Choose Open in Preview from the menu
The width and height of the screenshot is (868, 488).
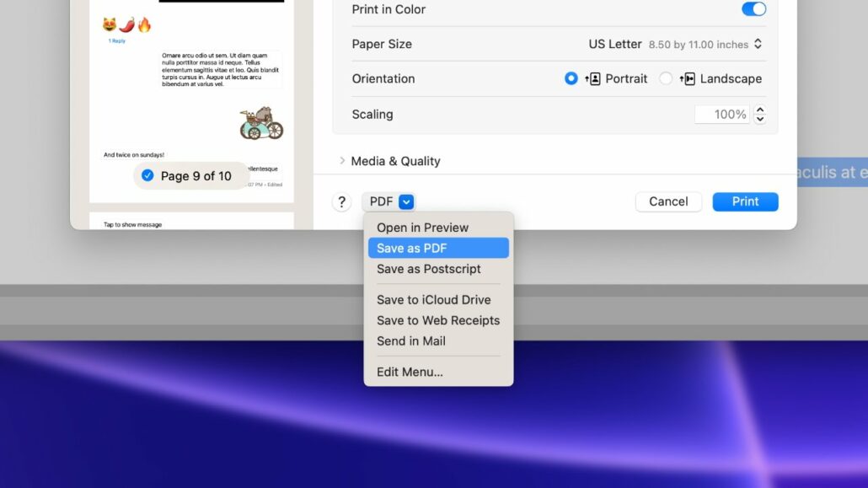422,228
